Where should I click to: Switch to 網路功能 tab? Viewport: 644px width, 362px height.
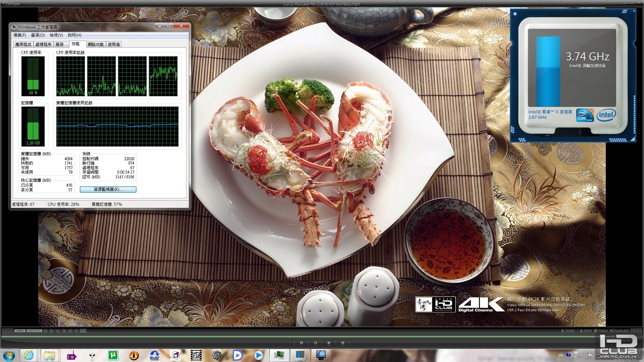coord(96,45)
